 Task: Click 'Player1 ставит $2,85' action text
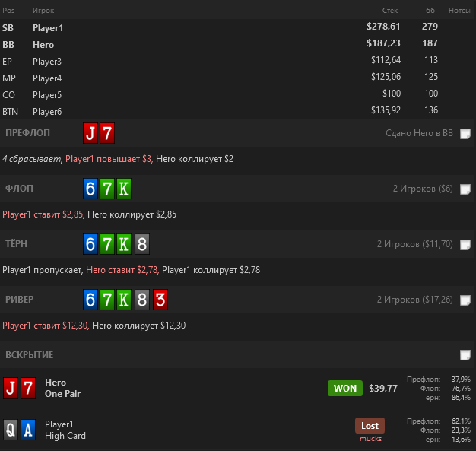pos(43,214)
